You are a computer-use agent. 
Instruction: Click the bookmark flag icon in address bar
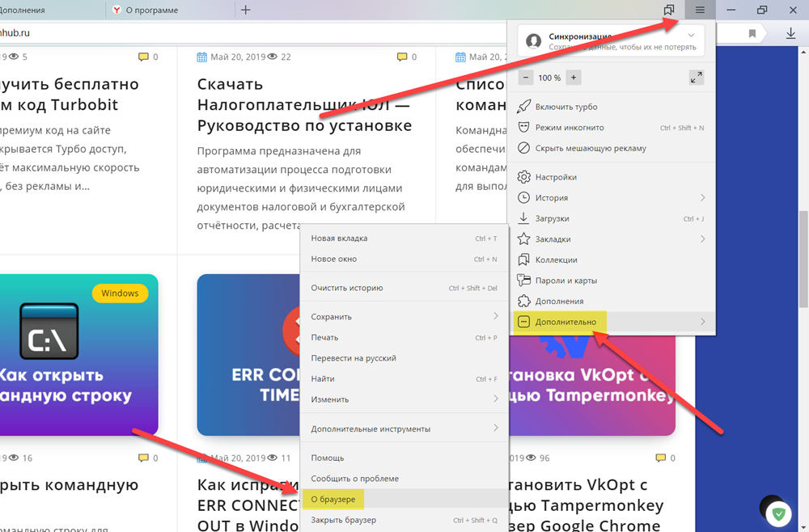click(752, 33)
